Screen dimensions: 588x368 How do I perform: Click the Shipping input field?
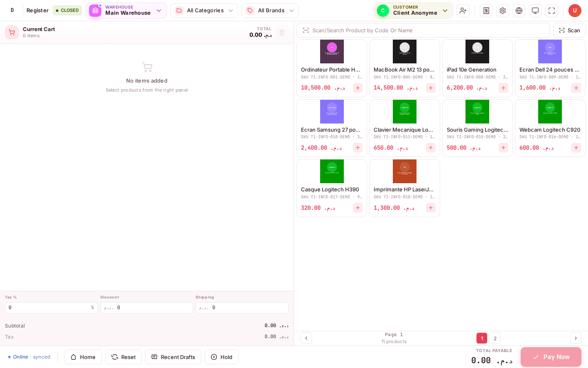pos(242,308)
